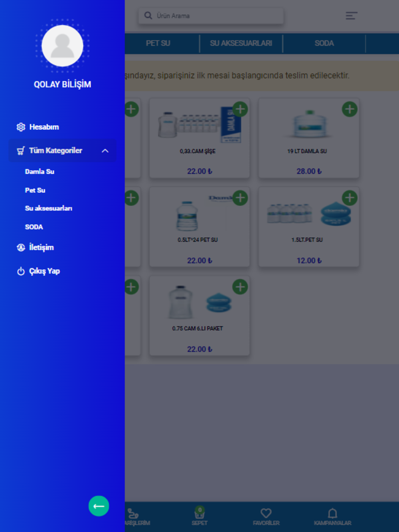The height and width of the screenshot is (532, 399).
Task: Add 0.5LT*24 PET SU to cart
Action: tap(240, 198)
